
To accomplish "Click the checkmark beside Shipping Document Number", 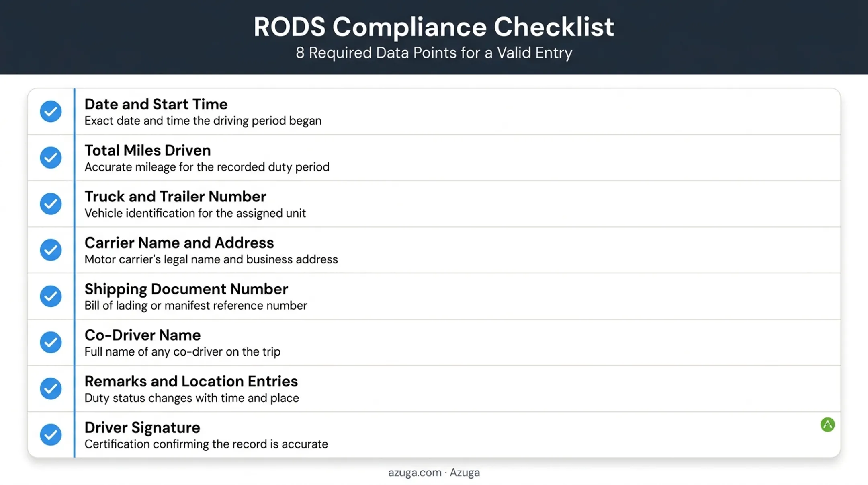I will click(x=51, y=296).
